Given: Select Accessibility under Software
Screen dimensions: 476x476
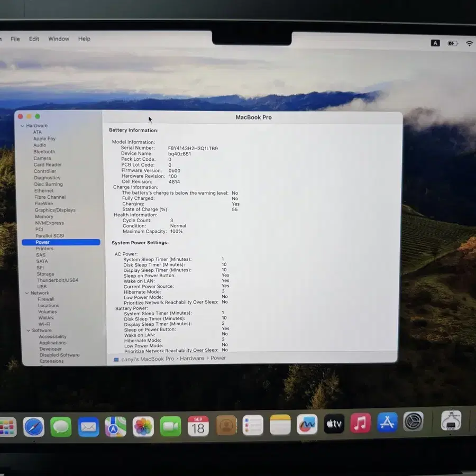Looking at the screenshot, I should click(53, 336).
